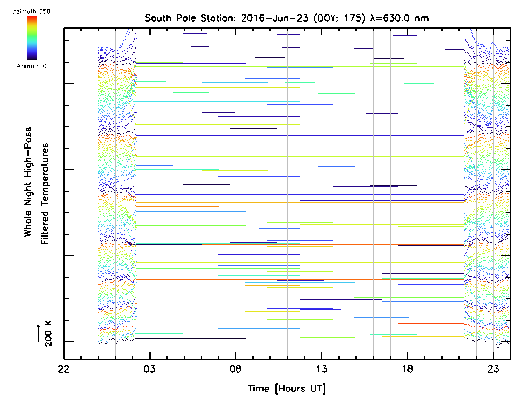Click the azimuth rainbow color bar

click(x=32, y=38)
